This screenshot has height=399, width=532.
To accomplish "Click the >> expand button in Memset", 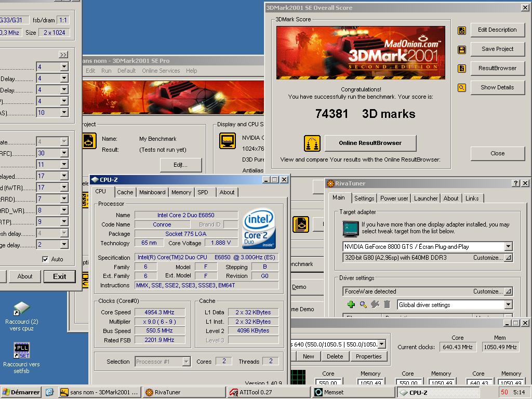I will tap(63, 55).
